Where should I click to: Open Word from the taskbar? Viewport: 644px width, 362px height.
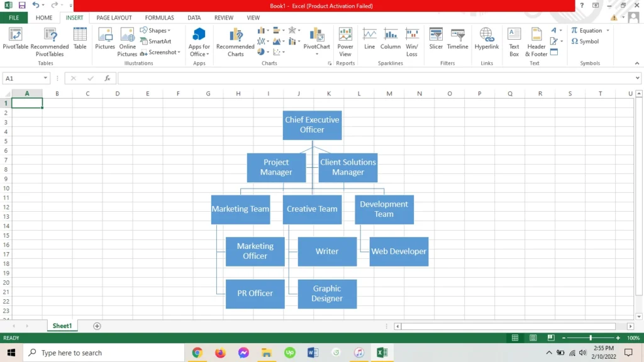pyautogui.click(x=313, y=353)
